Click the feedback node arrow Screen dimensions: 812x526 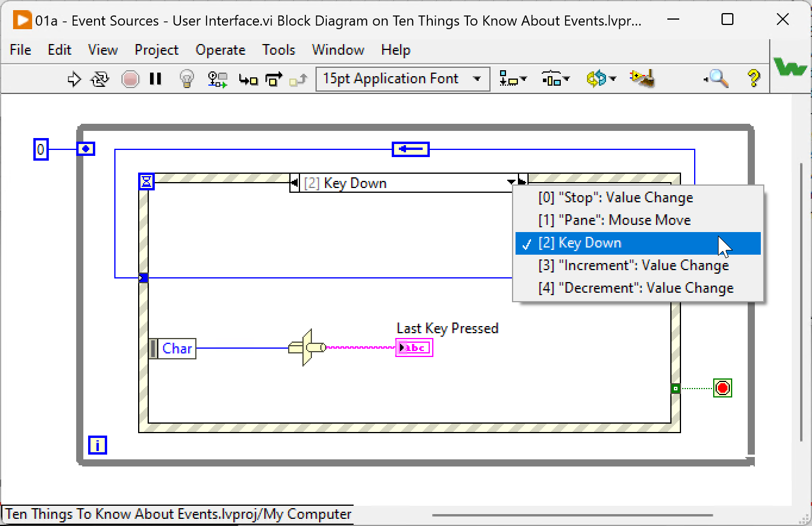(411, 149)
